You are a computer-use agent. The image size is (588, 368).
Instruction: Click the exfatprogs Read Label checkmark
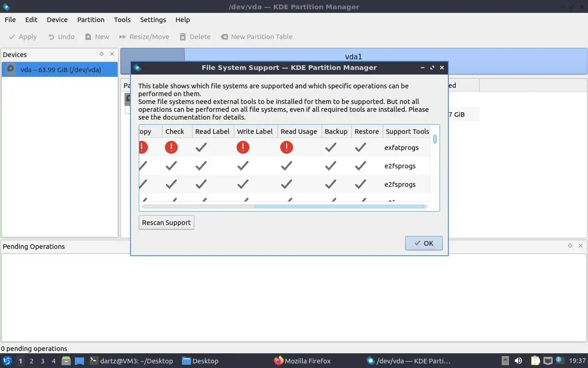pyautogui.click(x=201, y=147)
